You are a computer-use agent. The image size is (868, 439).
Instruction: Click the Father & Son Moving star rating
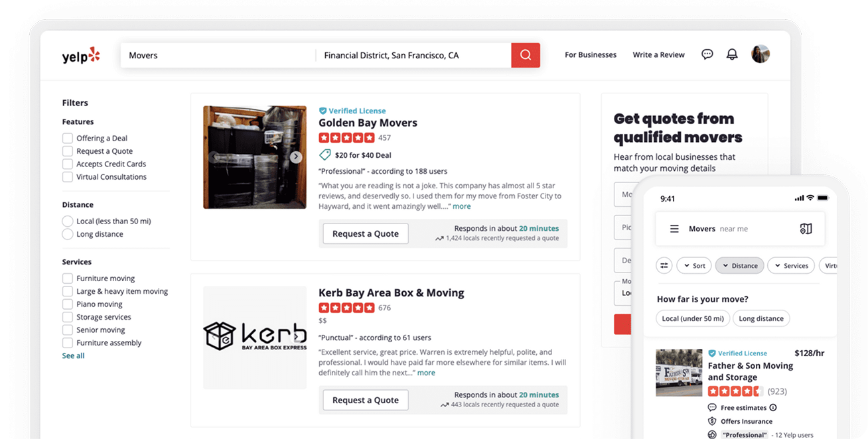pyautogui.click(x=735, y=391)
